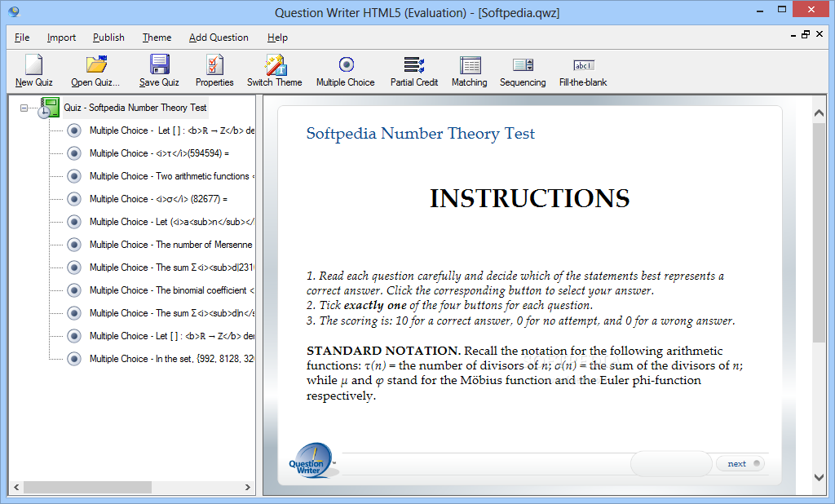Add a Sequencing question from toolbar
This screenshot has height=504, width=835.
[523, 65]
